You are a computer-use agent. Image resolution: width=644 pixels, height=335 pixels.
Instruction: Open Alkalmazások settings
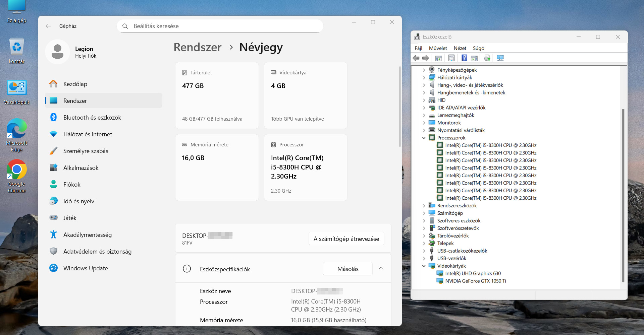coord(103,168)
